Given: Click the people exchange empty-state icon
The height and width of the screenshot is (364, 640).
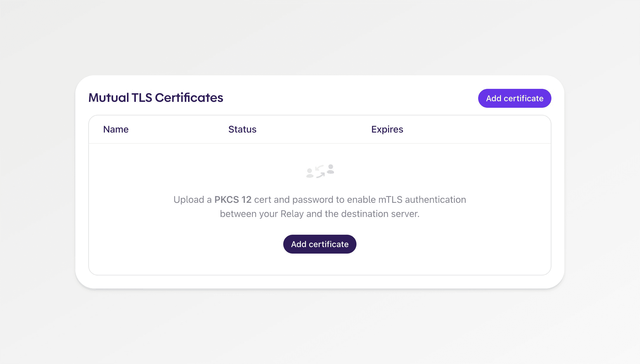Looking at the screenshot, I should pos(320,171).
